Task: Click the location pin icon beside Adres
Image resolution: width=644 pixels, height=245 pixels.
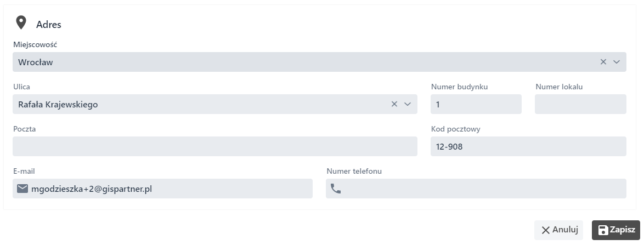Action: (x=21, y=23)
